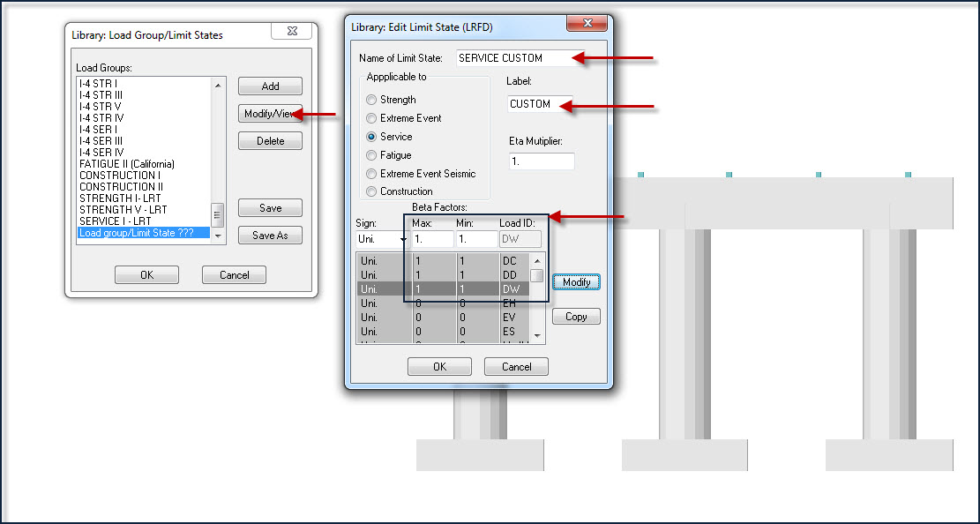Click the Modify/View button
The height and width of the screenshot is (524, 980).
[x=270, y=114]
